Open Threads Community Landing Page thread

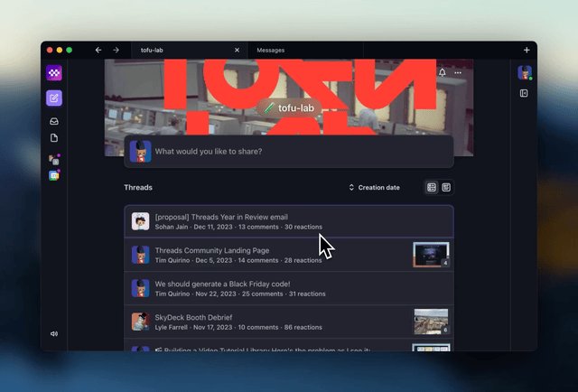289,255
